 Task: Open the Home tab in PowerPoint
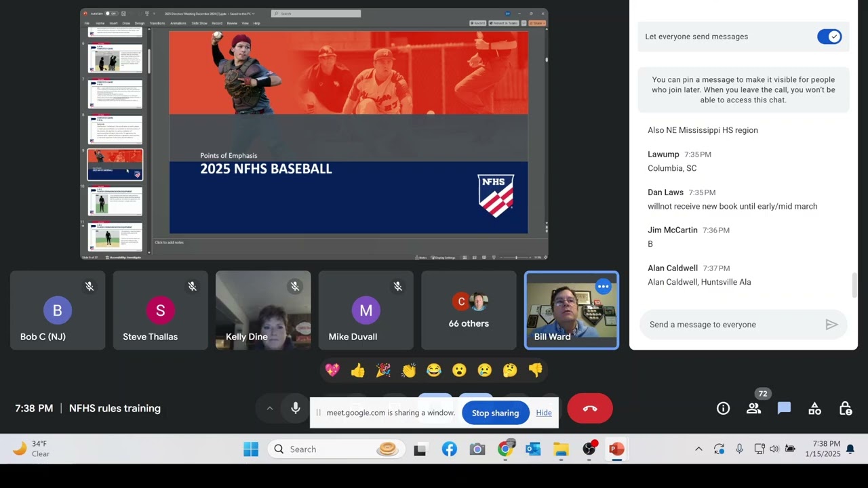click(100, 23)
